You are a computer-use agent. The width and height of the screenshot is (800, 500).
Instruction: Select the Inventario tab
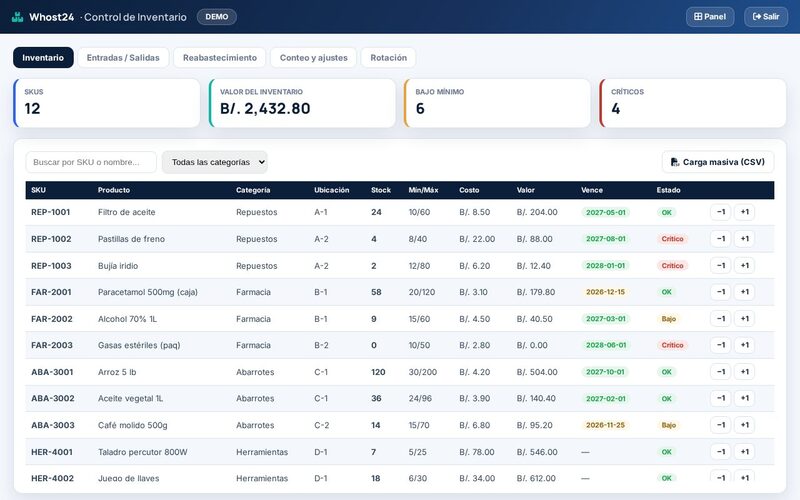pyautogui.click(x=43, y=58)
